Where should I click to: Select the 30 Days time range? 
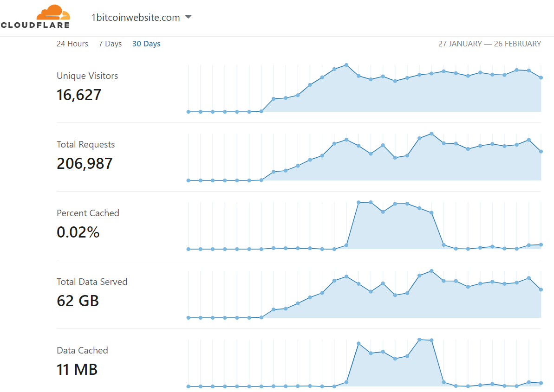pos(146,44)
